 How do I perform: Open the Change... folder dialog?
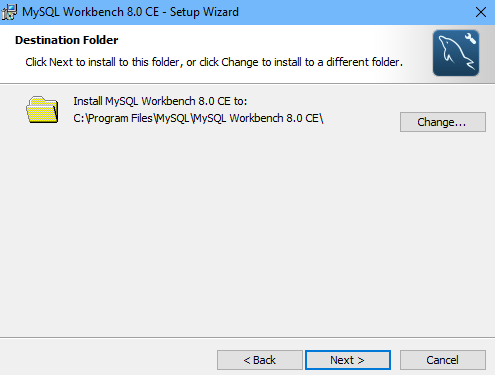(x=443, y=122)
